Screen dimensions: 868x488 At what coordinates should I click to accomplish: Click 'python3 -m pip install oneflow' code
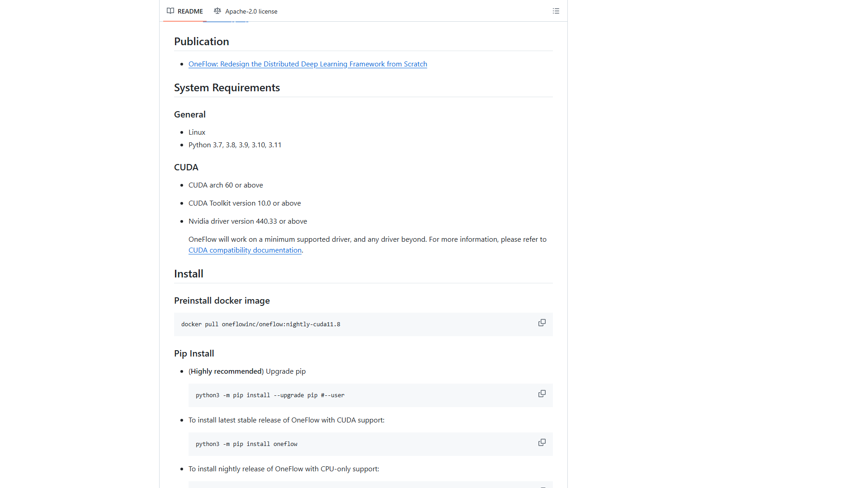coord(246,444)
